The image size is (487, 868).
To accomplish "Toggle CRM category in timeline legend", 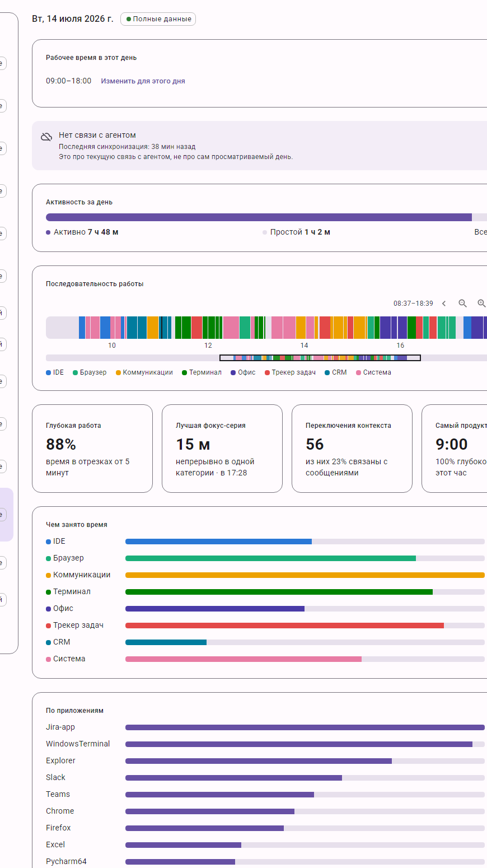I will pyautogui.click(x=335, y=372).
